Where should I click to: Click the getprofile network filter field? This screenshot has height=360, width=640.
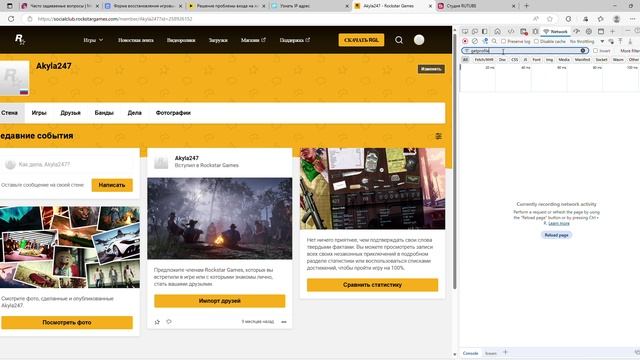(524, 51)
